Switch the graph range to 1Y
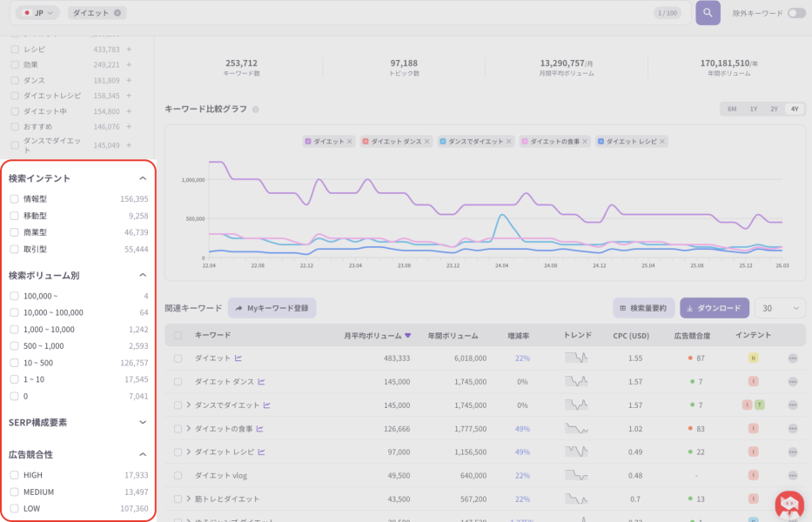This screenshot has height=522, width=812. 753,109
